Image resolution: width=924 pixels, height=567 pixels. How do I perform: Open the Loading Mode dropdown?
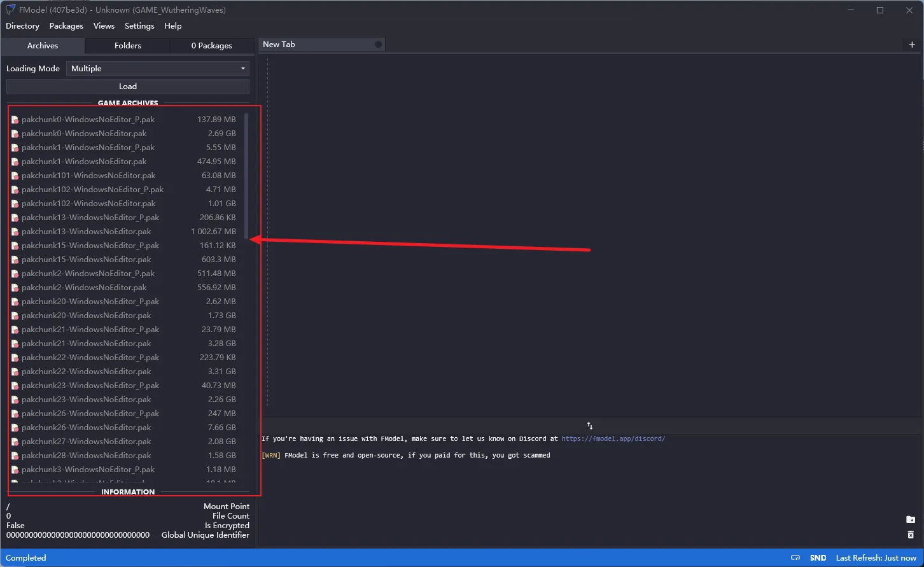coord(158,69)
